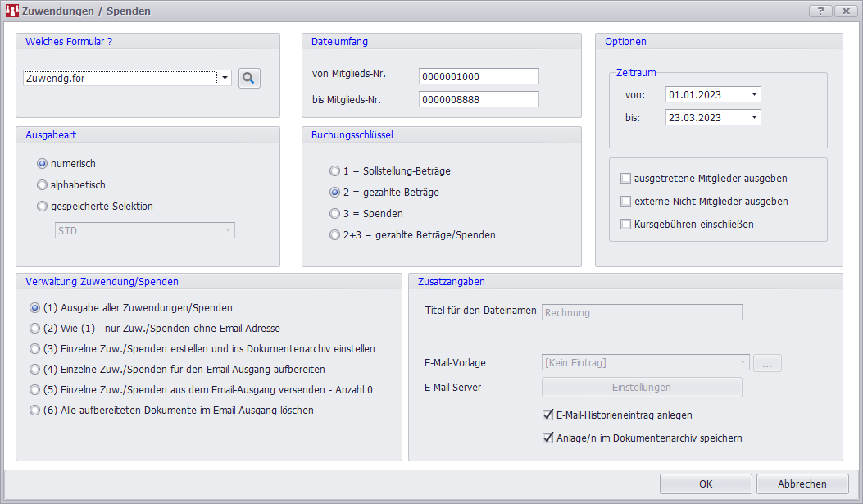Open the Zuwendg.for form dropdown
Screen dimensions: 863x504
point(225,78)
